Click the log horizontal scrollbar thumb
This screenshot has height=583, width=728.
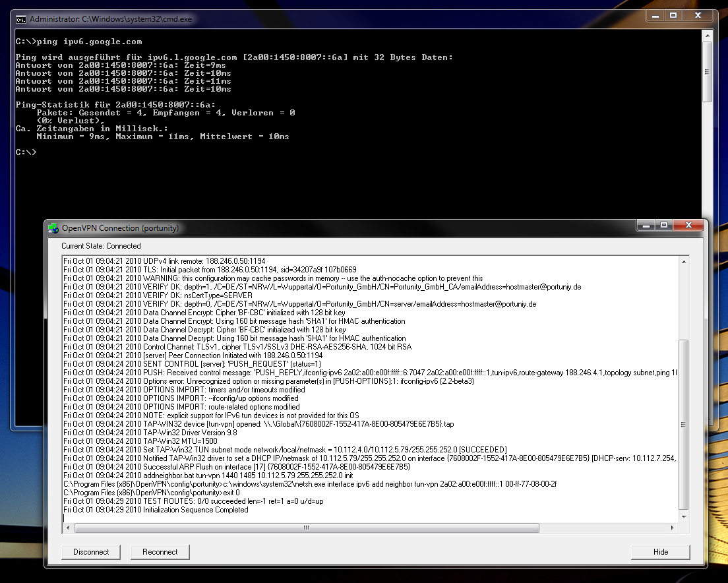[307, 528]
